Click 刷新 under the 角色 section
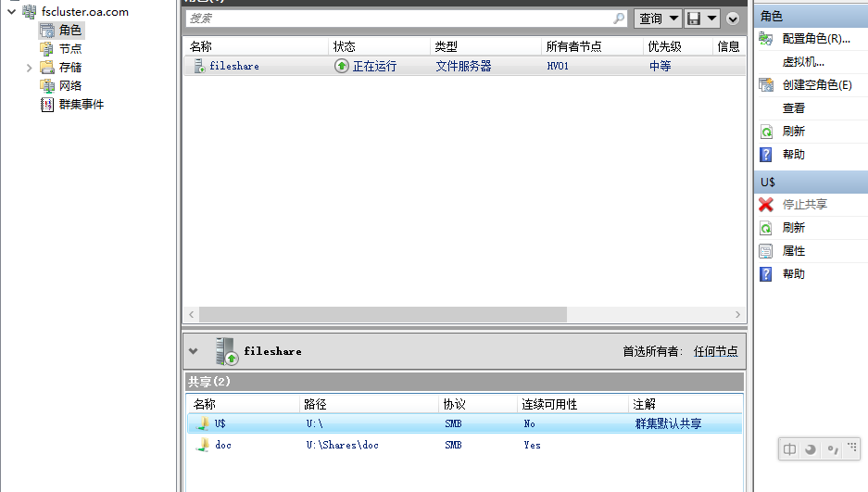 pyautogui.click(x=793, y=132)
